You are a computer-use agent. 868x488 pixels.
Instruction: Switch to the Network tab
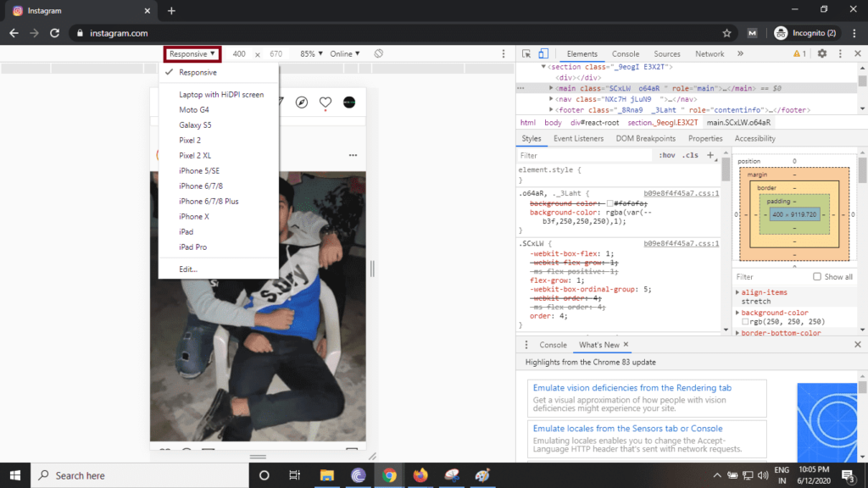709,53
